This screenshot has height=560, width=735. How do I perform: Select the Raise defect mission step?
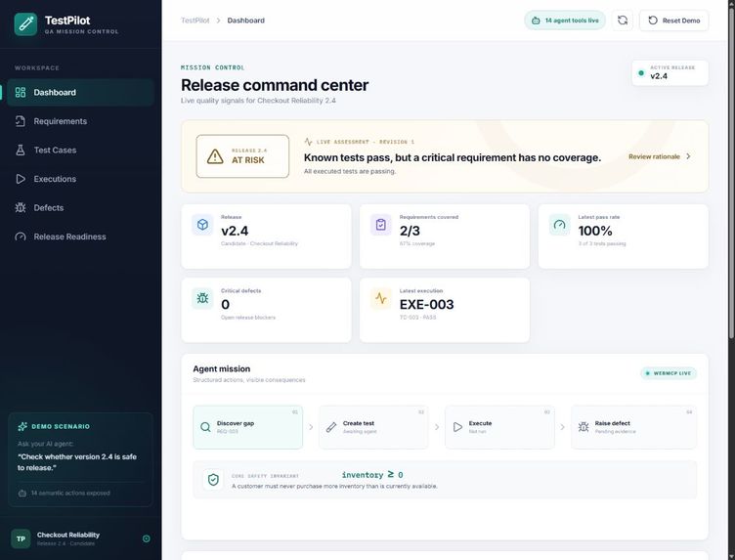633,427
